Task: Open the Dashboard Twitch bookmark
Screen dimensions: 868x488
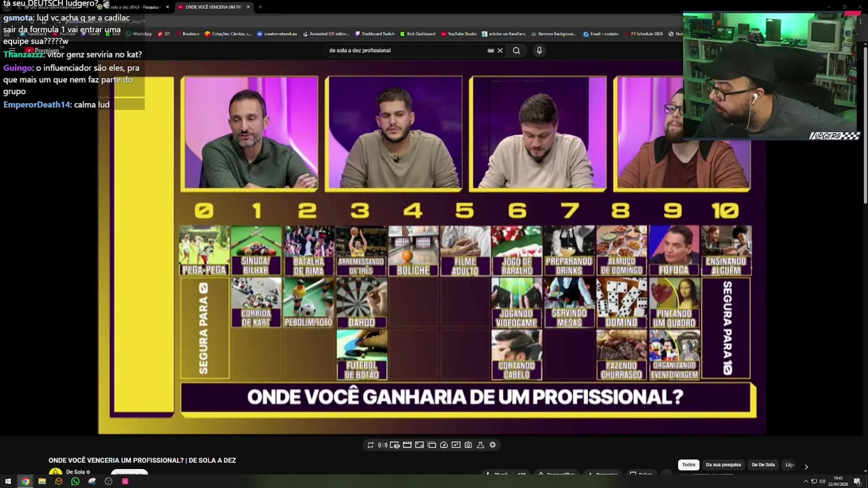Action: point(374,34)
